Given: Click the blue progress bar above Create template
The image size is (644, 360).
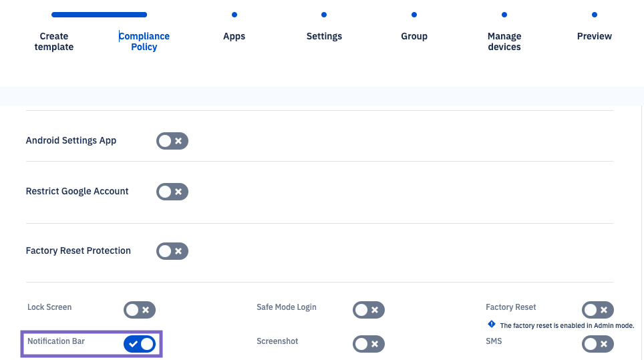Looking at the screenshot, I should 99,15.
